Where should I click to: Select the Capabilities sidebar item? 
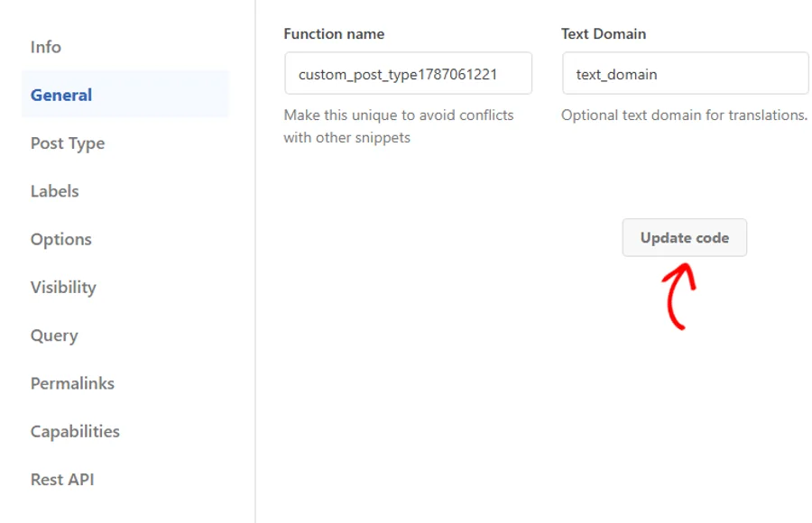click(x=75, y=431)
